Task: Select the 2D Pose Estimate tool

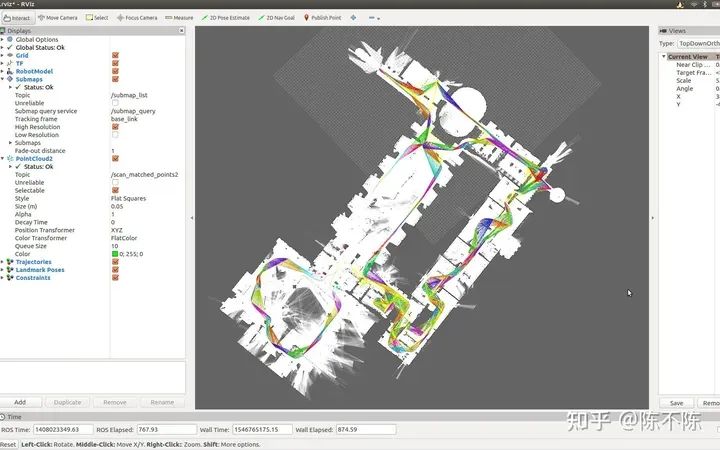Action: pyautogui.click(x=225, y=17)
